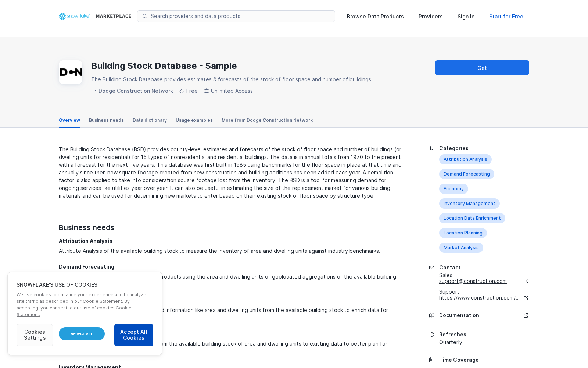Open the Documentation link

(x=459, y=315)
